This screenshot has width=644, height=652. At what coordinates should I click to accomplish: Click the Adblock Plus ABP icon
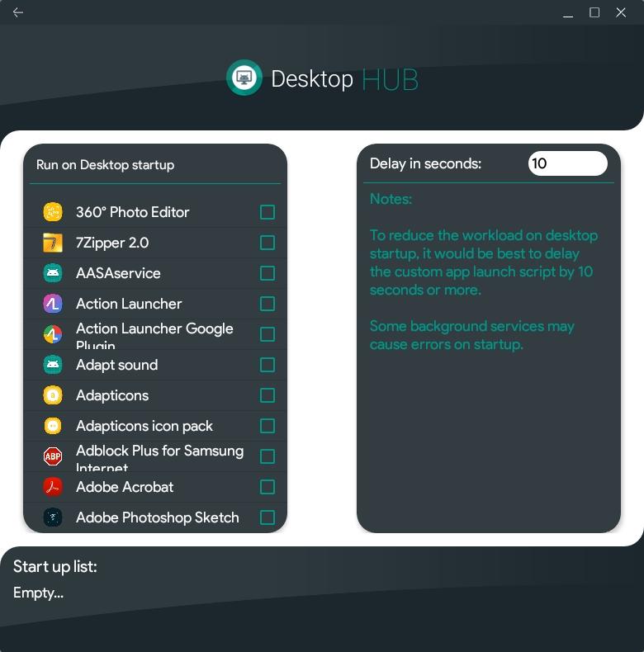click(x=53, y=456)
